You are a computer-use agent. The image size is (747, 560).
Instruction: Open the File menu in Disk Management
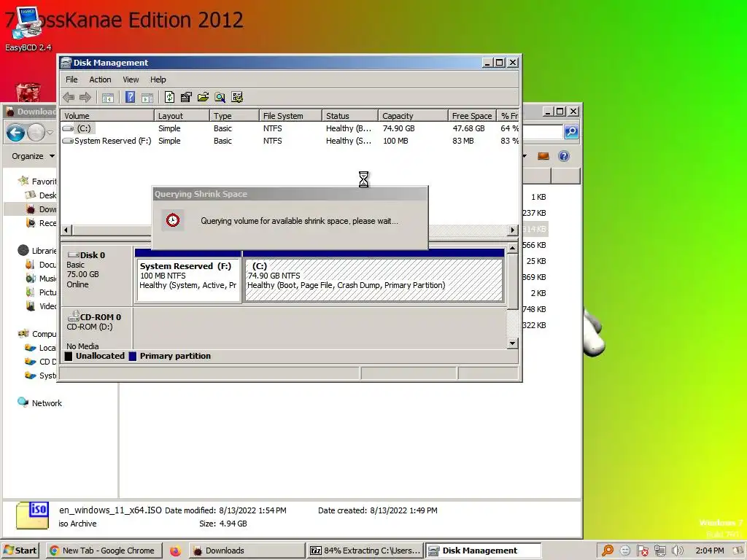tap(71, 79)
